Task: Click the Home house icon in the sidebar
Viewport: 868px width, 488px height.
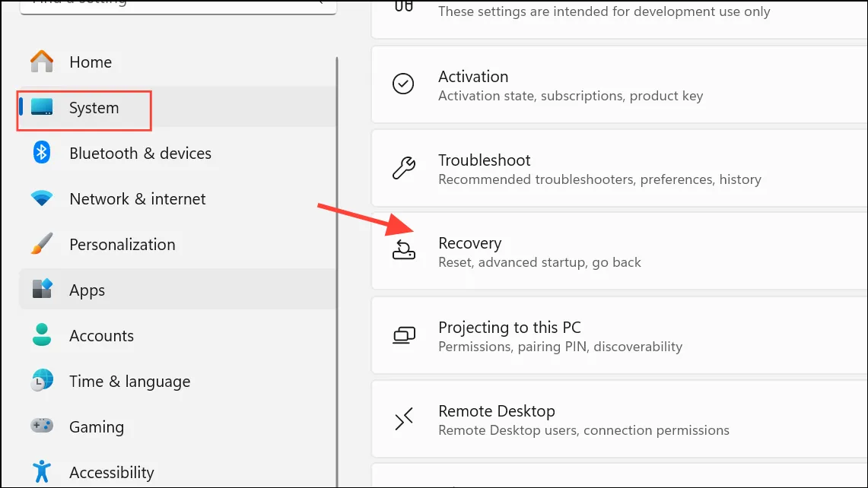Action: (42, 62)
